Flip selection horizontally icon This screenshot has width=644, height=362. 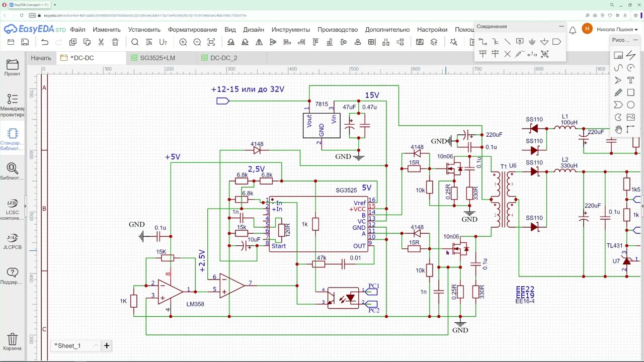coord(259,42)
